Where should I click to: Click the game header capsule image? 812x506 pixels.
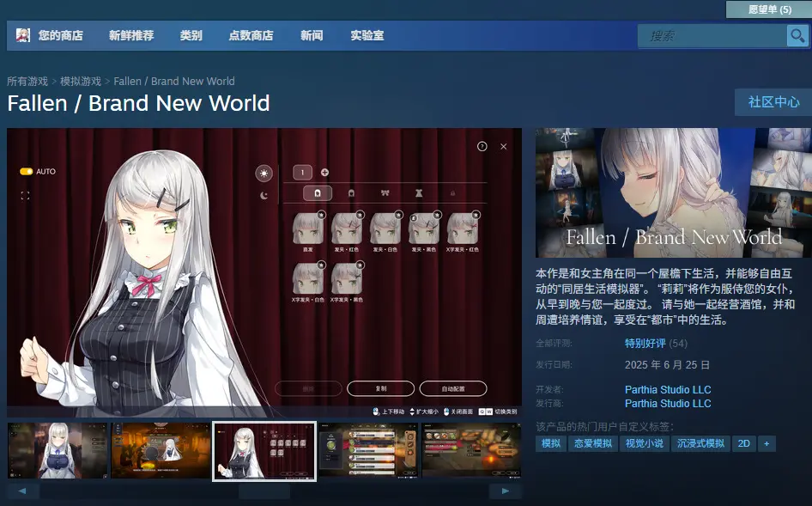[x=673, y=192]
